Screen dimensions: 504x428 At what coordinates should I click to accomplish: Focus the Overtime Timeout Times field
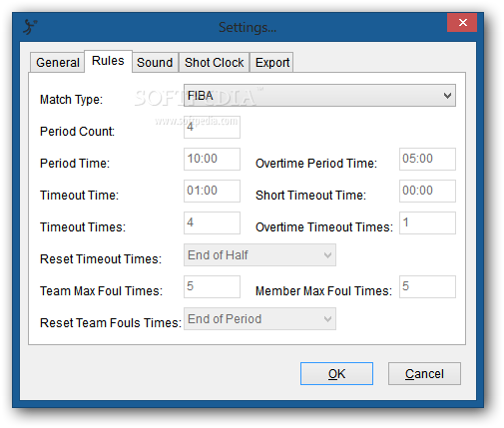[427, 222]
